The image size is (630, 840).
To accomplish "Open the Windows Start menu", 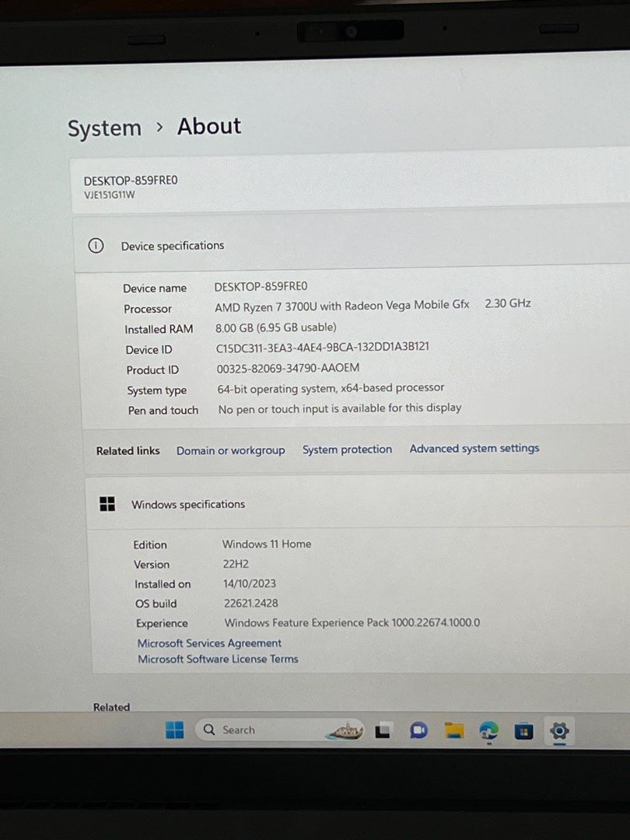I will tap(175, 730).
